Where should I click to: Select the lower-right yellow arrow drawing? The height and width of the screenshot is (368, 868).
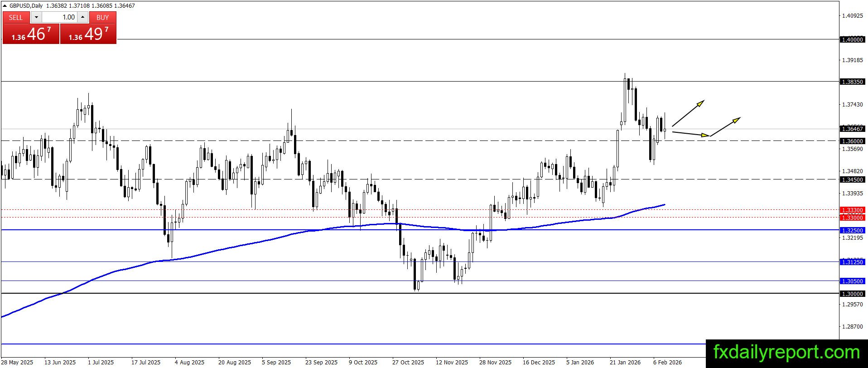pos(726,126)
